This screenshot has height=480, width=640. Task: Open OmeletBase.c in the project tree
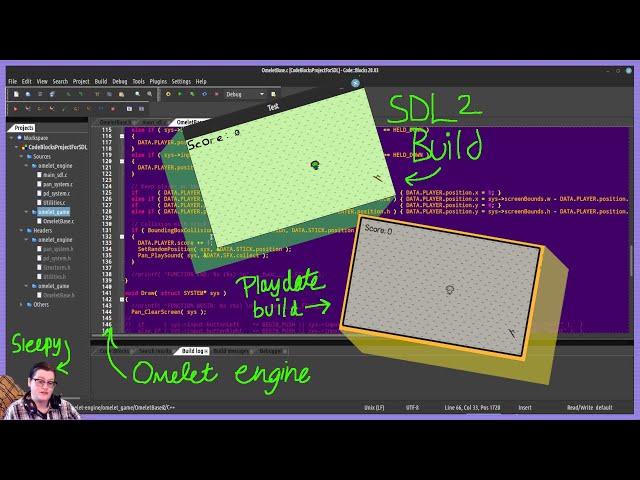pos(59,221)
